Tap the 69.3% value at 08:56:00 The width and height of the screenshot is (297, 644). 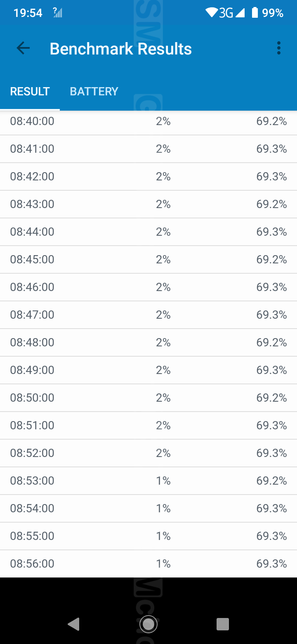tap(271, 563)
